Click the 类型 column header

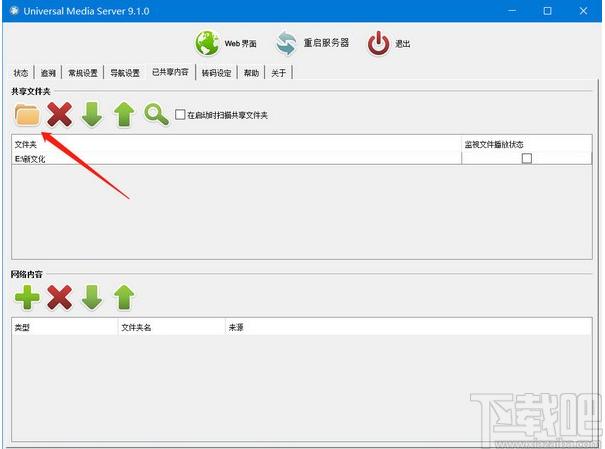64,327
